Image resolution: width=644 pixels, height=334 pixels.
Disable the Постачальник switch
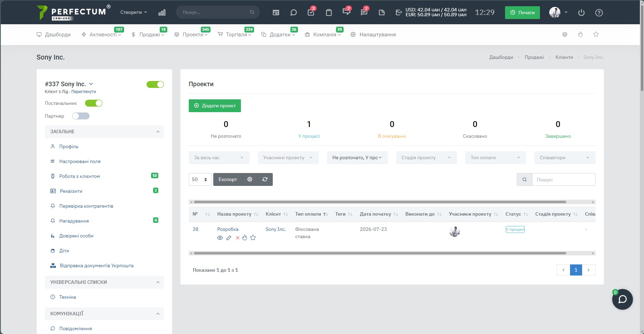pos(94,103)
